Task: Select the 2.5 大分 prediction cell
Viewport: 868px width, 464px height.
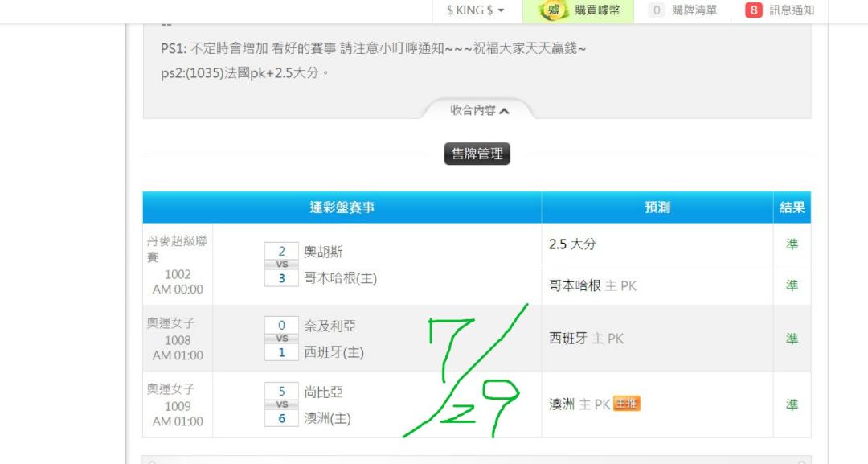Action: 657,244
